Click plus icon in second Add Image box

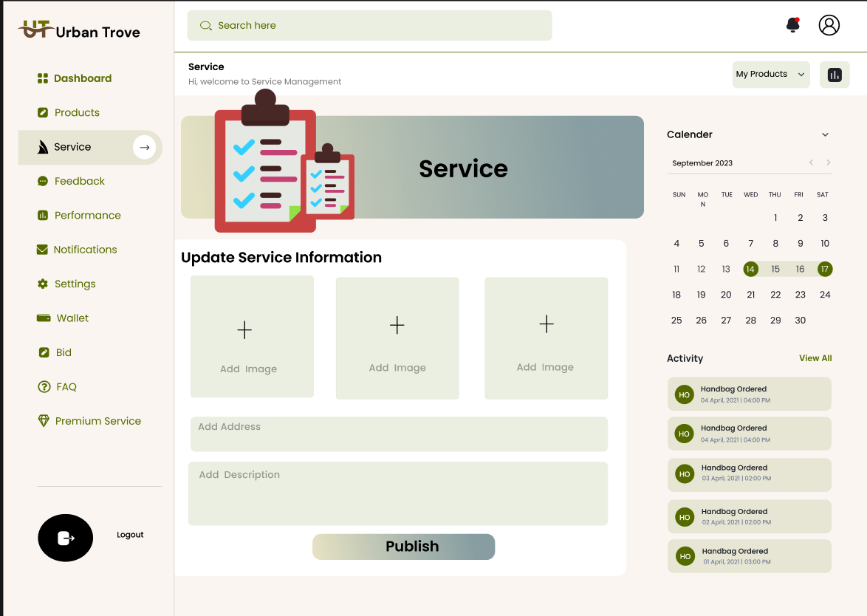[x=397, y=325]
